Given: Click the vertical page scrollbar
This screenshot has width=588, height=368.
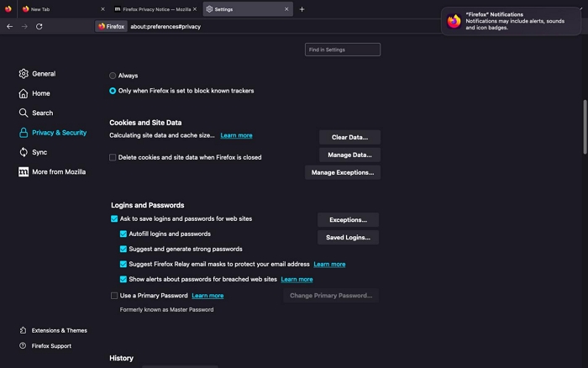Looking at the screenshot, I should pos(585,127).
